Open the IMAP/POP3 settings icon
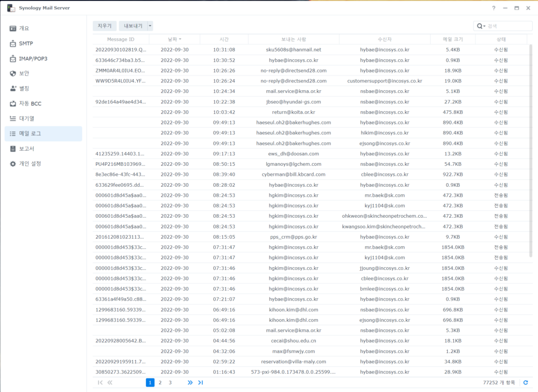The height and width of the screenshot is (392, 538). (13, 59)
